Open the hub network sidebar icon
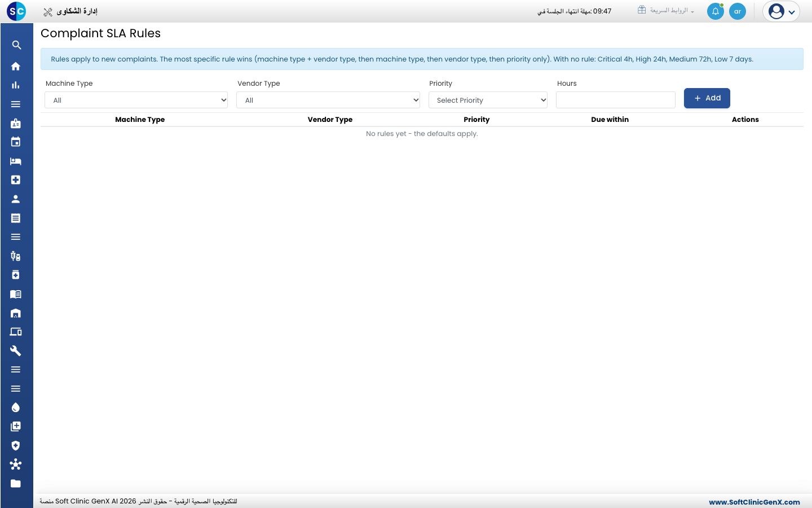This screenshot has height=508, width=812. click(x=16, y=465)
